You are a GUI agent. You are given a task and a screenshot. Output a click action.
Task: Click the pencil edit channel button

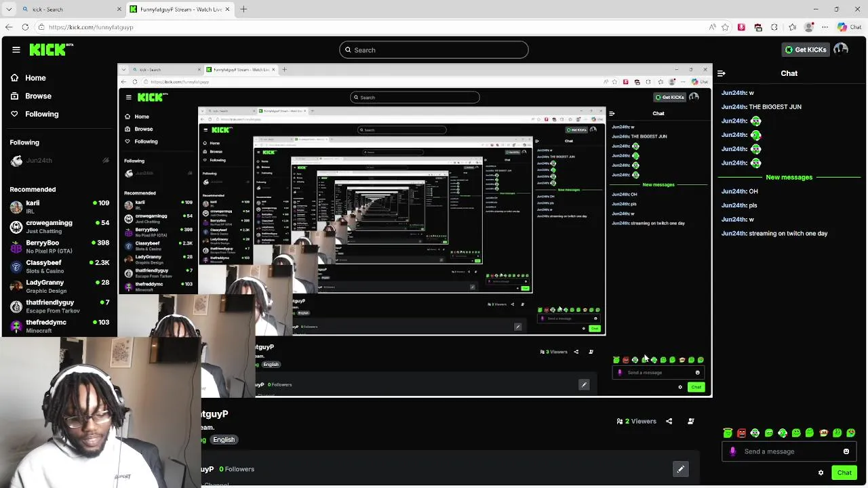680,469
